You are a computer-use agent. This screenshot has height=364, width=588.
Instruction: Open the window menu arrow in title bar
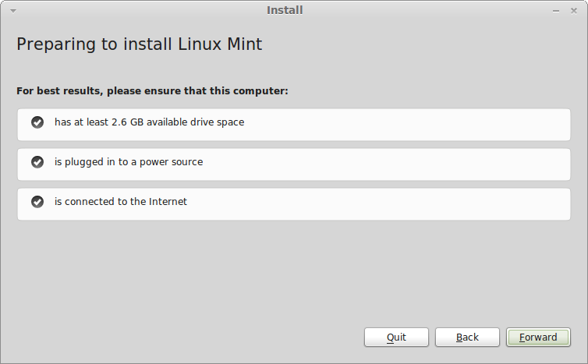tap(13, 10)
